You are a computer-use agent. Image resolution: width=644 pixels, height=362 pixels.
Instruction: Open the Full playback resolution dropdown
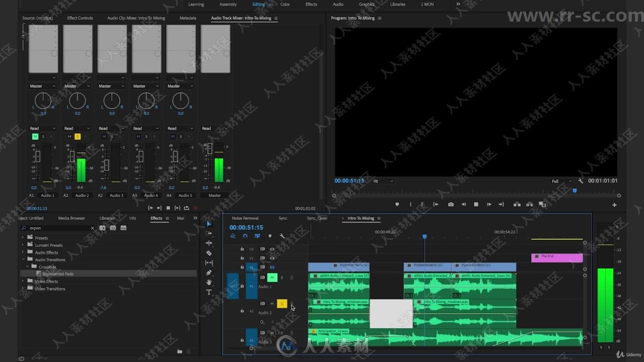coord(561,181)
